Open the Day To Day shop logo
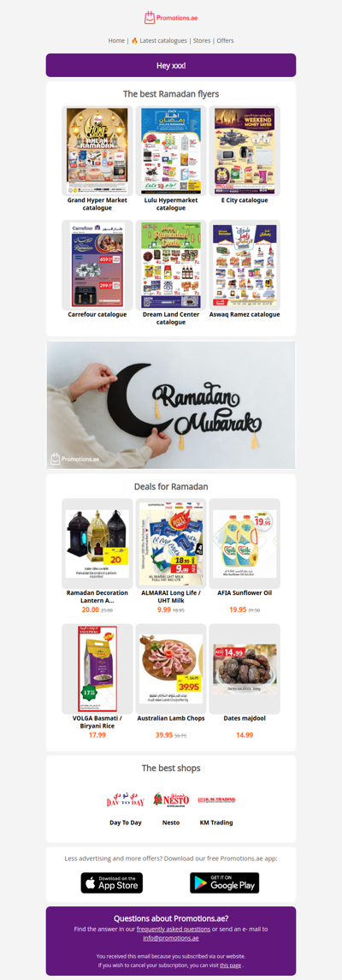The height and width of the screenshot is (980, 342). tap(126, 800)
